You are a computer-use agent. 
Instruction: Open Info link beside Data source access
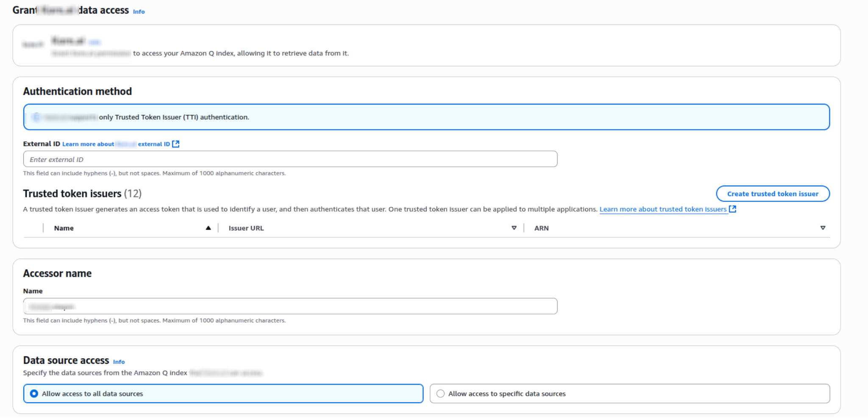pyautogui.click(x=119, y=362)
